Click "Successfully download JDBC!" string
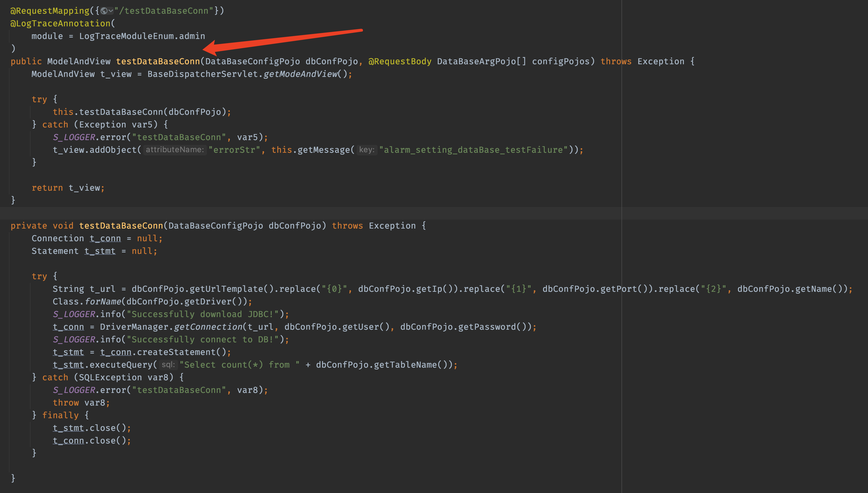 [203, 314]
